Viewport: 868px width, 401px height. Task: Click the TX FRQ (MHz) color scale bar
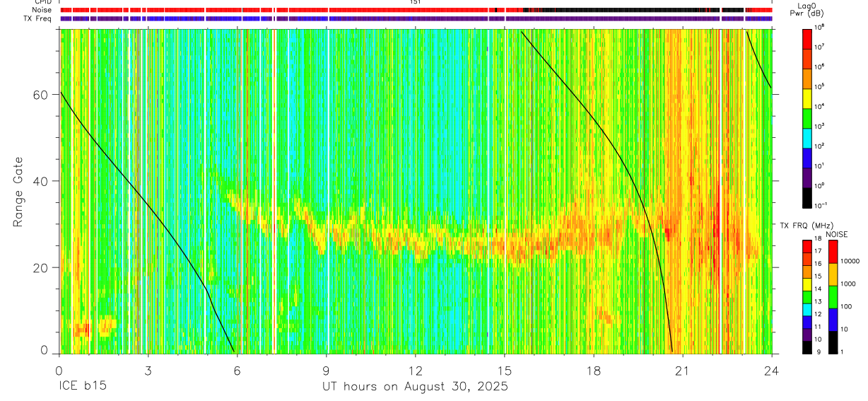pyautogui.click(x=807, y=297)
